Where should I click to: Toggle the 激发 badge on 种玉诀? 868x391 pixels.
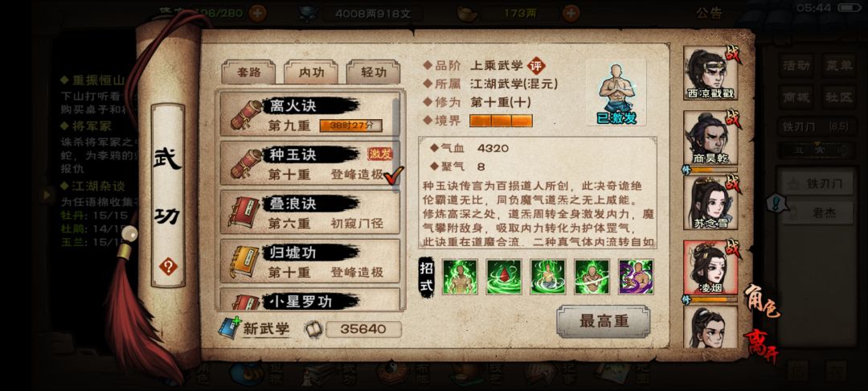pos(380,154)
